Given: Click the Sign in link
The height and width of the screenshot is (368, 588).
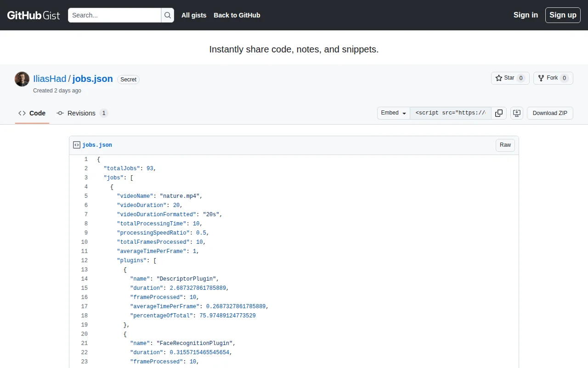Looking at the screenshot, I should [526, 15].
